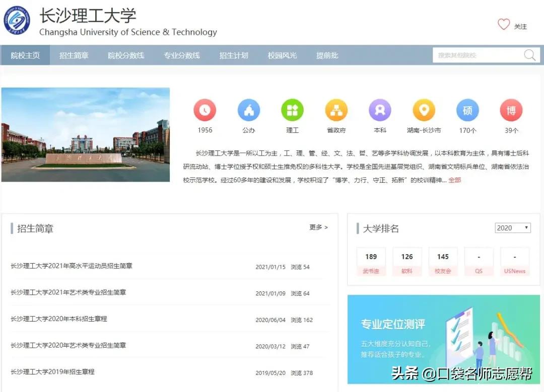Toggle the 关注 (follow) heart icon
This screenshot has height=392, width=544.
click(503, 24)
